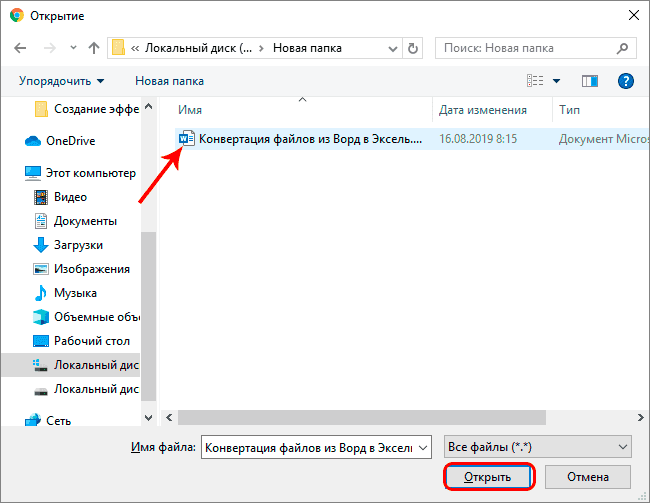Image resolution: width=650 pixels, height=503 pixels.
Task: Open the Загрузки folder in sidebar
Action: (x=78, y=245)
